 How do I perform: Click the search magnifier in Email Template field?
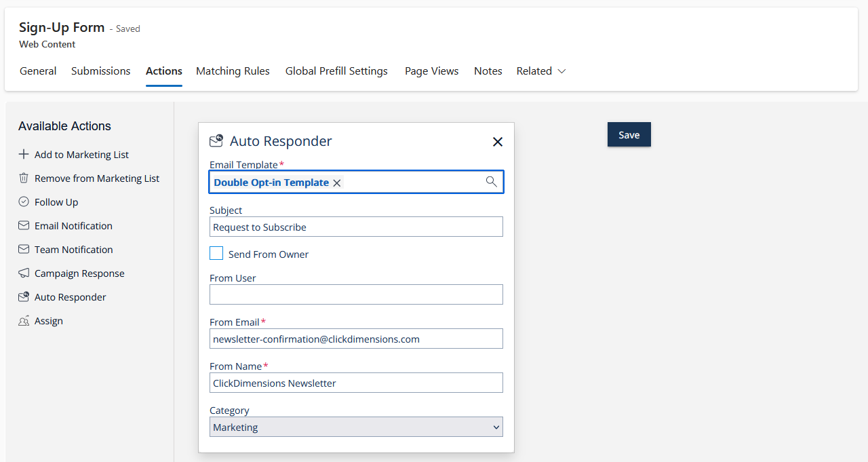point(492,182)
